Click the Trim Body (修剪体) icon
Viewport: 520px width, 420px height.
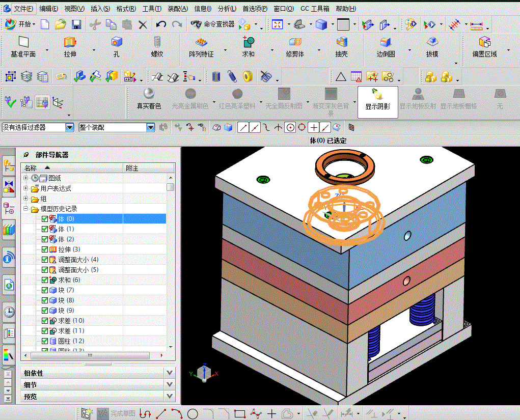[x=295, y=42]
